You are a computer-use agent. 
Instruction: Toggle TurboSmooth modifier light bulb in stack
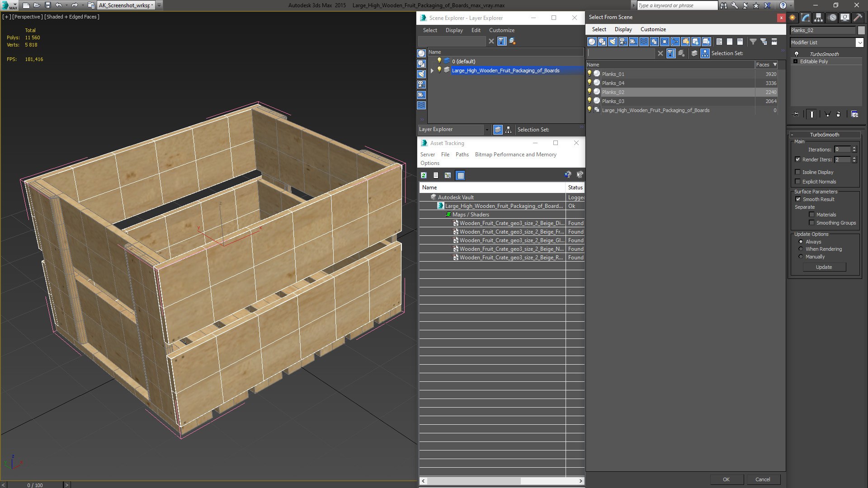[x=797, y=54]
